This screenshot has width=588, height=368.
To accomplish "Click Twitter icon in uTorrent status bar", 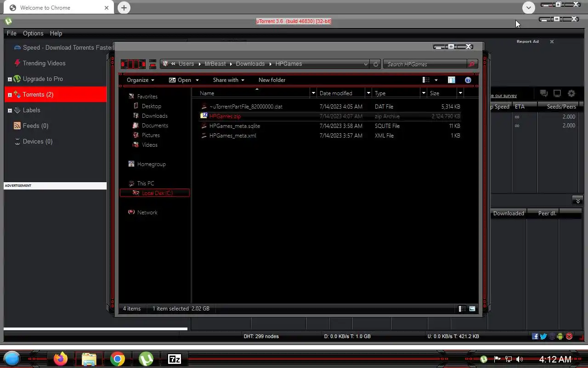I will 543,336.
